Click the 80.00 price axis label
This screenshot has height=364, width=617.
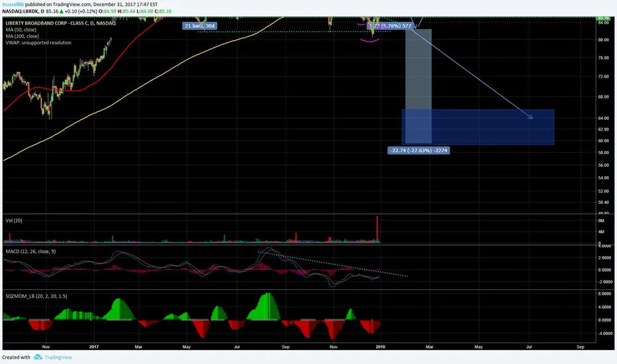603,40
